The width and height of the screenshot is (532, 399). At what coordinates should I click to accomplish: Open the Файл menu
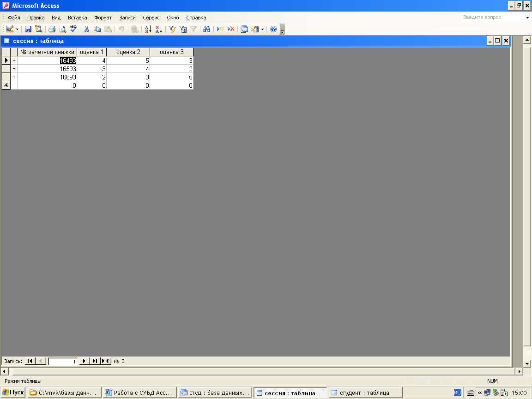[14, 18]
